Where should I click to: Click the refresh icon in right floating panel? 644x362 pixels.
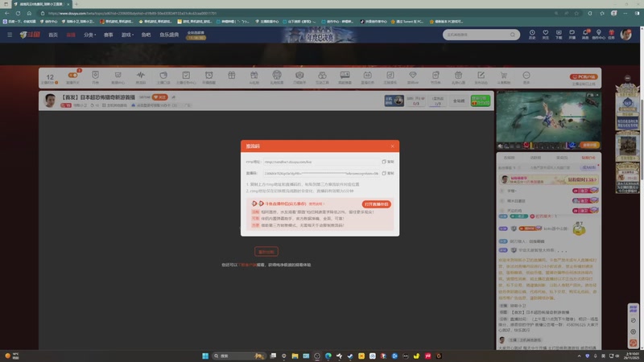click(633, 320)
